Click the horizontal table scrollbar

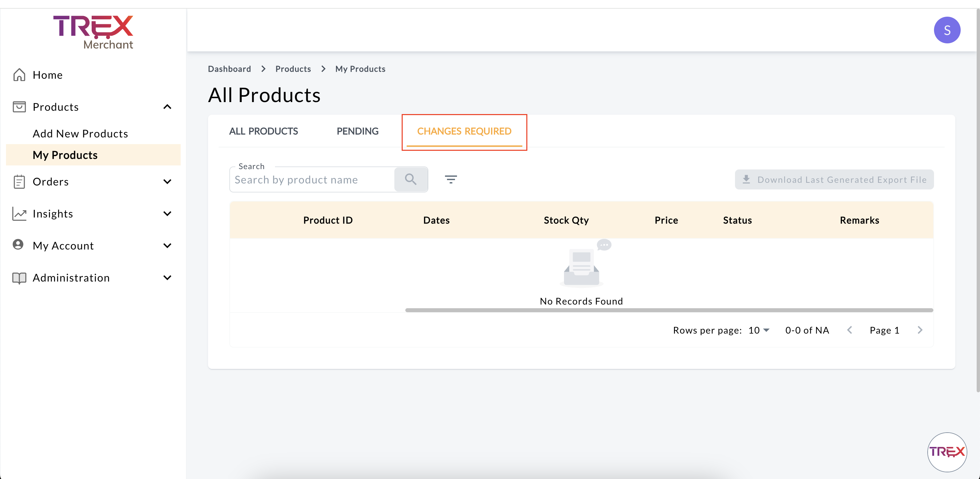669,310
